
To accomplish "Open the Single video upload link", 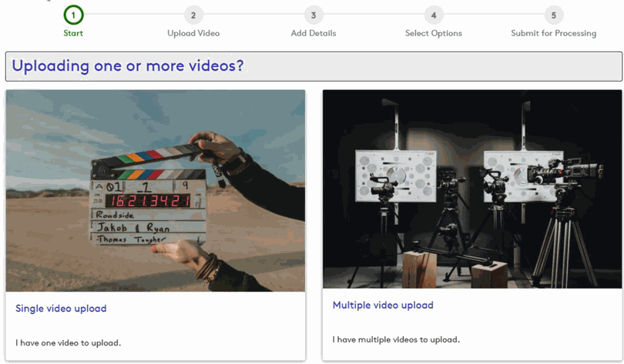I will [61, 309].
